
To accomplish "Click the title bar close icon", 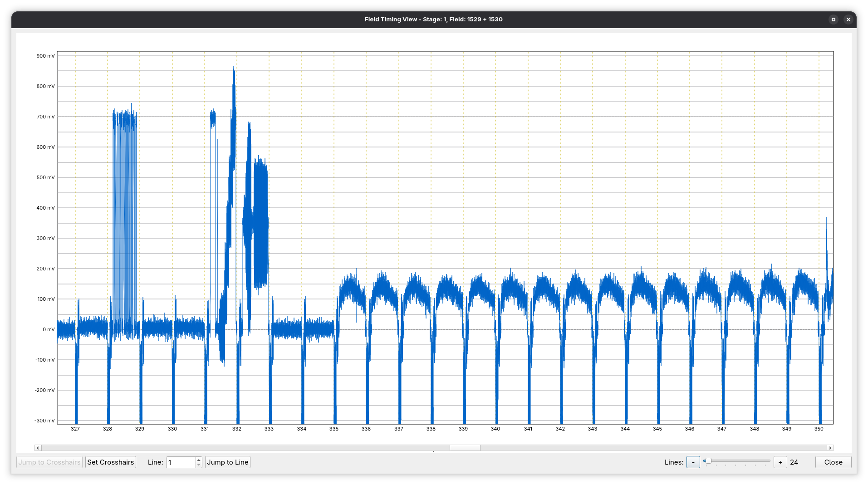I will point(848,20).
